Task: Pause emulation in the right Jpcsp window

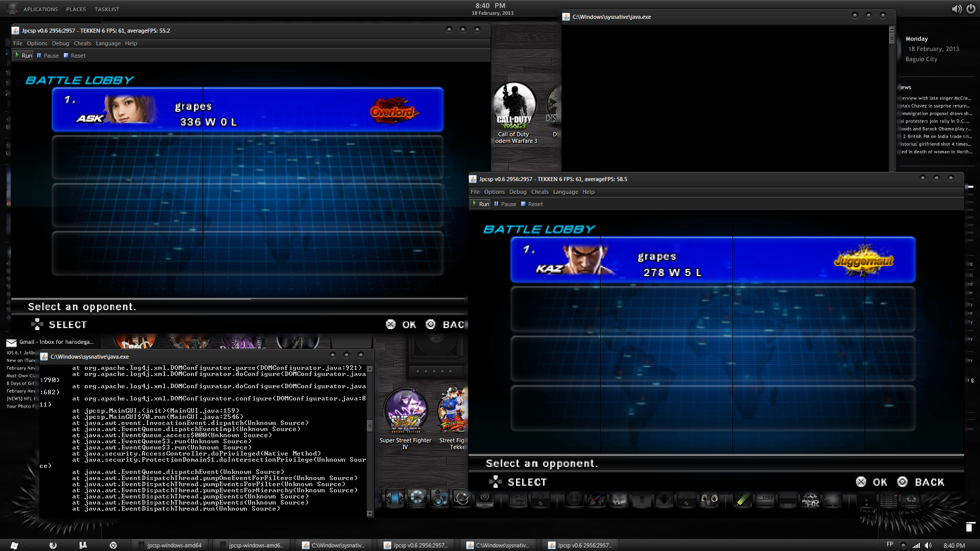Action: point(505,204)
